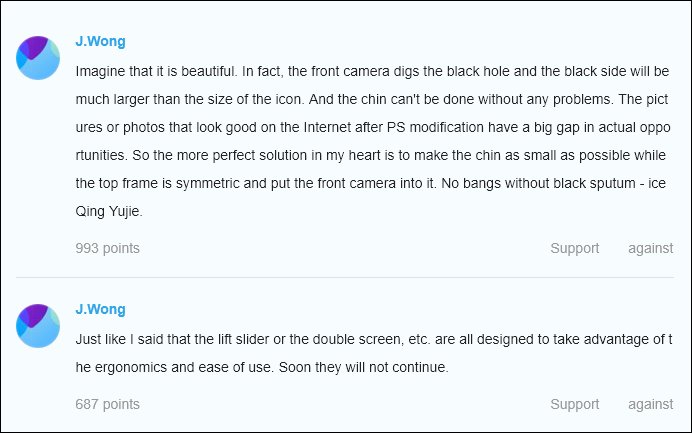Image resolution: width=692 pixels, height=433 pixels.
Task: Click the line starting "ures or photos that look good"
Action: coord(373,127)
